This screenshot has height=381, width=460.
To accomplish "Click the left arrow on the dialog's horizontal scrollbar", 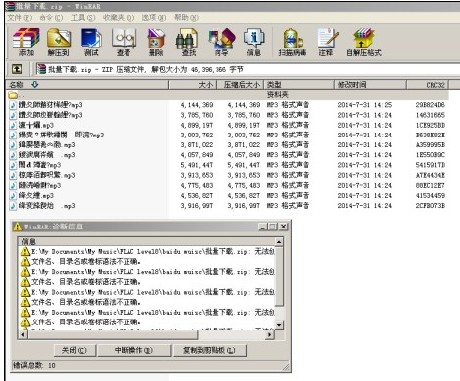I will click(22, 334).
